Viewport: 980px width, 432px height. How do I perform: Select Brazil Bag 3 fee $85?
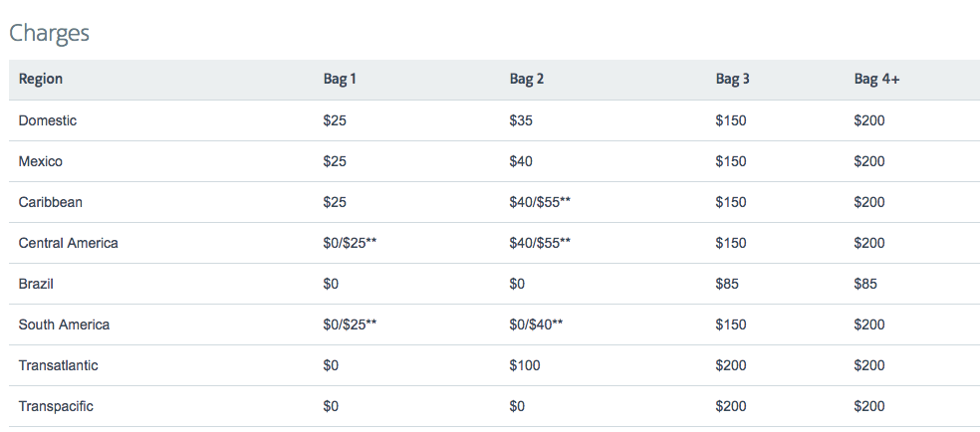point(727,284)
